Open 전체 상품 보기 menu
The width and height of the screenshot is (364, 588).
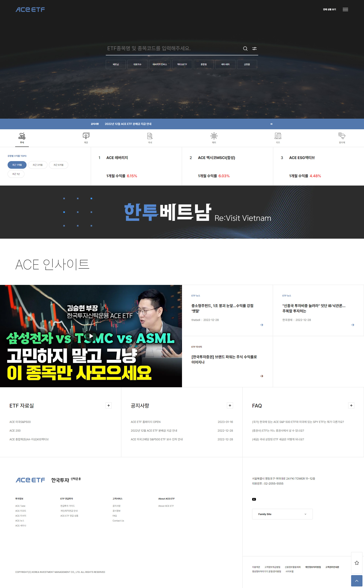coord(329,9)
